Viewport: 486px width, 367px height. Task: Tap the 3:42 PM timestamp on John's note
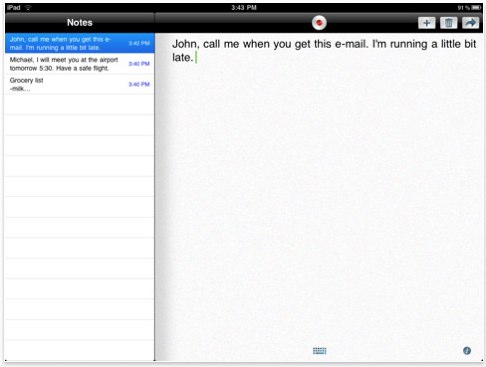[139, 43]
